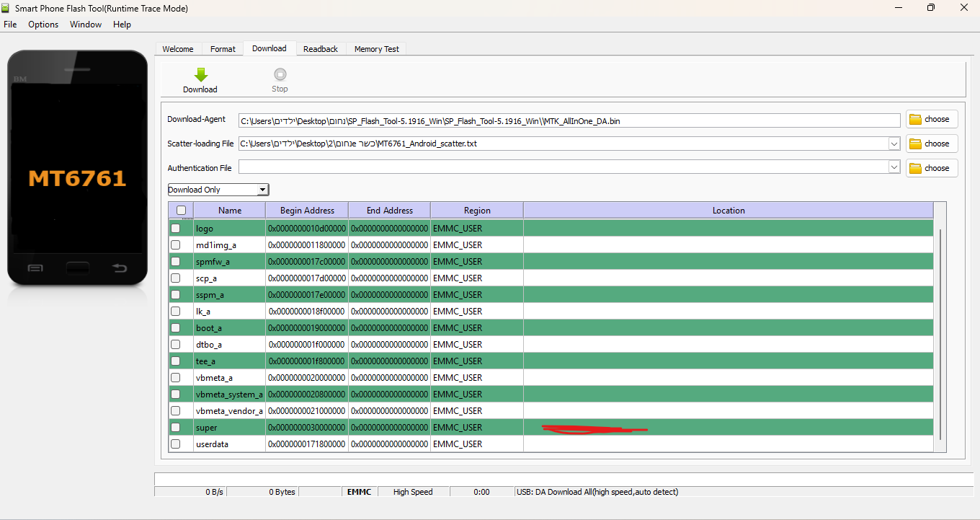Open the Format tab
This screenshot has height=520, width=980.
223,49
